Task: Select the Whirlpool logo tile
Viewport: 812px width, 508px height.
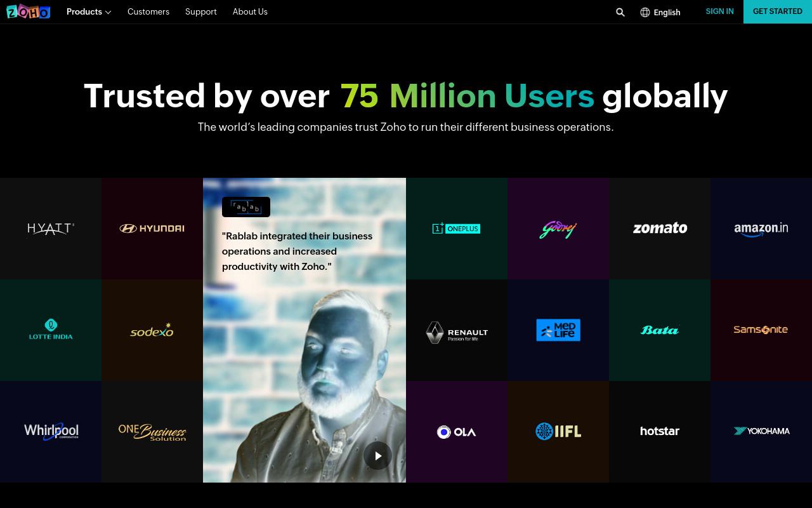Action: (51, 432)
